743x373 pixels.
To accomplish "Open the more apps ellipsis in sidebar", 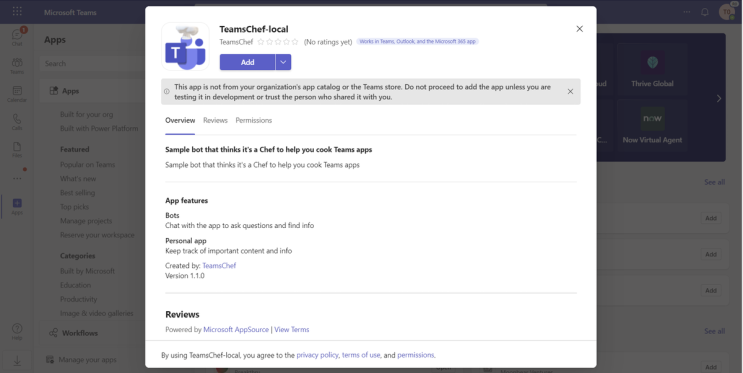I will tap(17, 179).
